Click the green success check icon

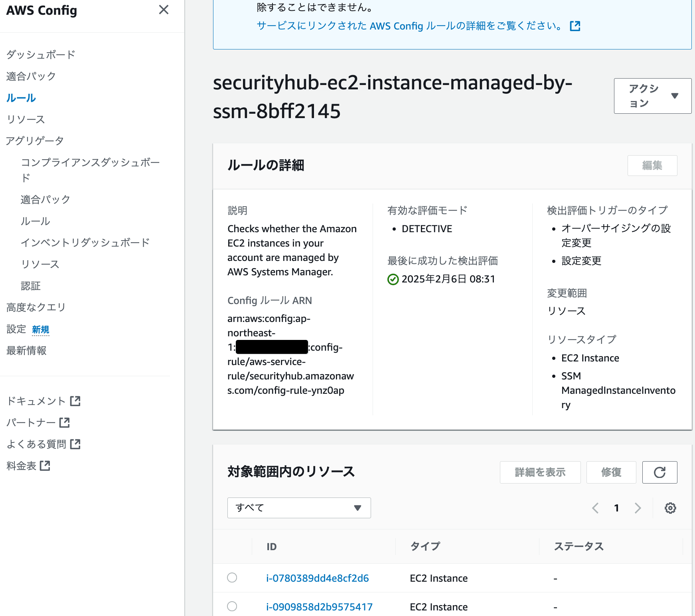coord(393,279)
